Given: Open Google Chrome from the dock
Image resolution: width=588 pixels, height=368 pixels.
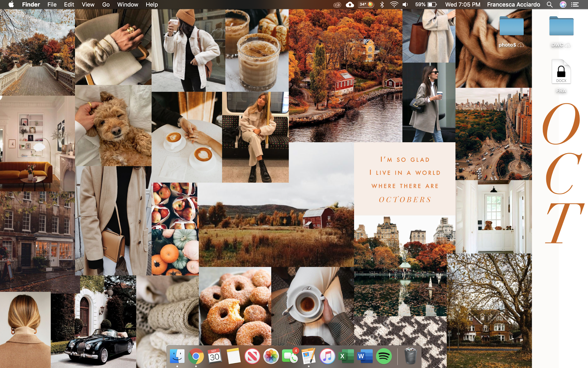Looking at the screenshot, I should (x=196, y=356).
